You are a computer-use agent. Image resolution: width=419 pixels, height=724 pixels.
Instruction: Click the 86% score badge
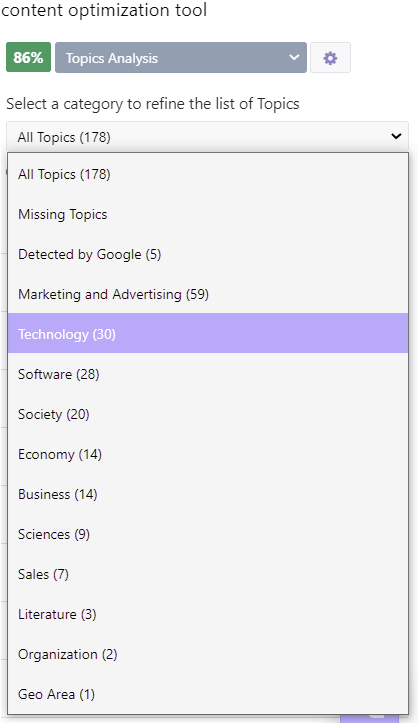pos(28,58)
